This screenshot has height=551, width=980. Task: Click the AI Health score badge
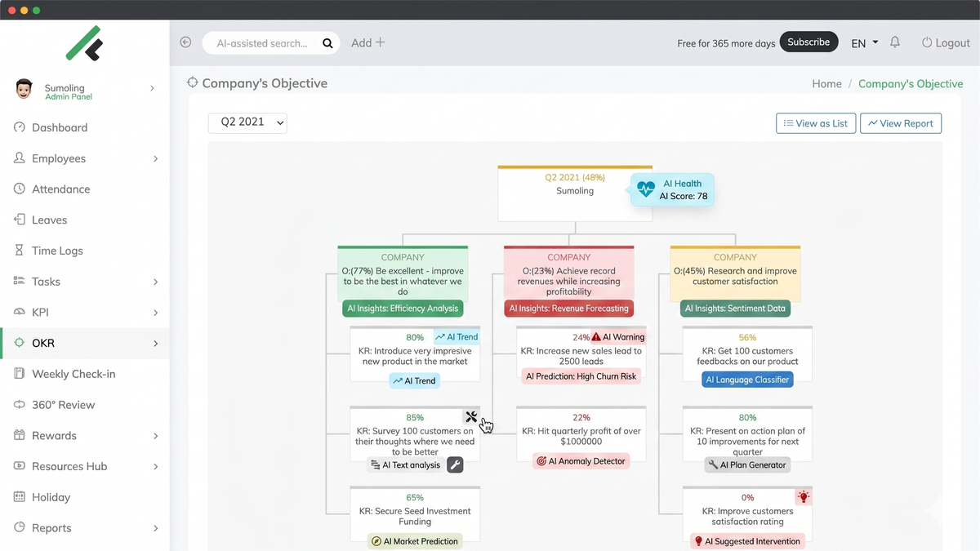[672, 190]
